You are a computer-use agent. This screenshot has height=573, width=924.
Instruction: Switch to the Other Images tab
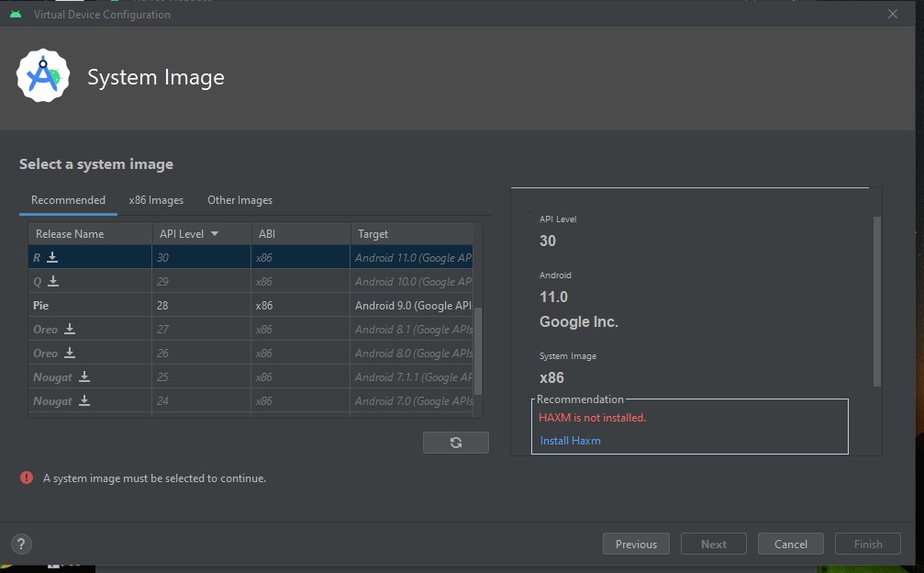point(239,200)
